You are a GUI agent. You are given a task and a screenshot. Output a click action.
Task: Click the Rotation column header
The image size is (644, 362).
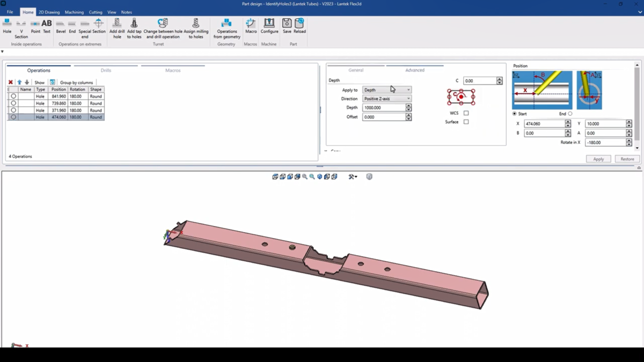point(77,90)
